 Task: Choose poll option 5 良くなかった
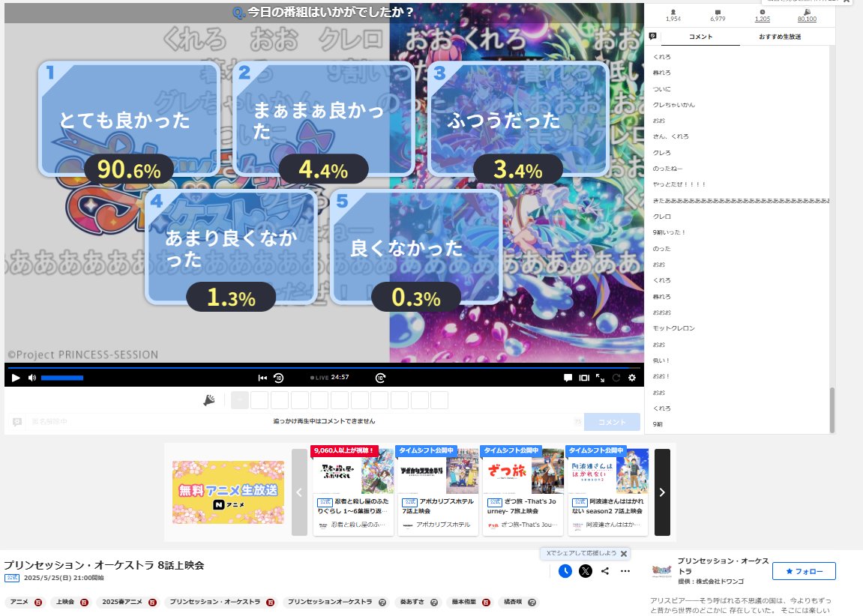[x=416, y=247]
